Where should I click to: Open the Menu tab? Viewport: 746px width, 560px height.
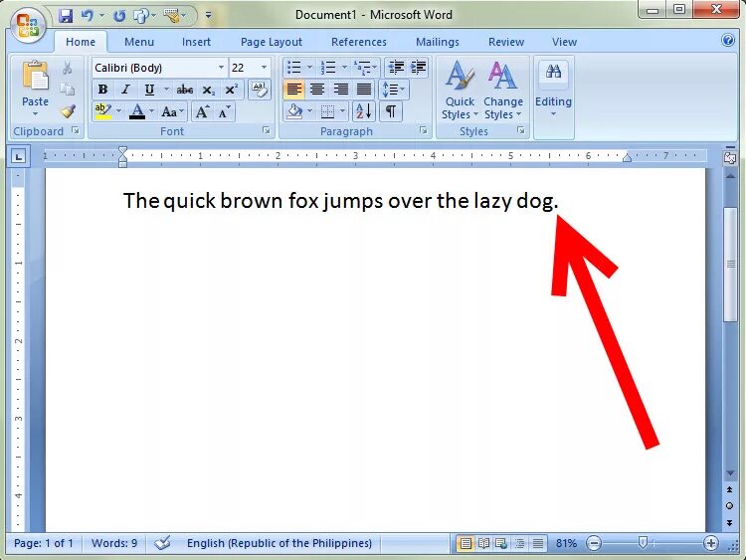(139, 42)
